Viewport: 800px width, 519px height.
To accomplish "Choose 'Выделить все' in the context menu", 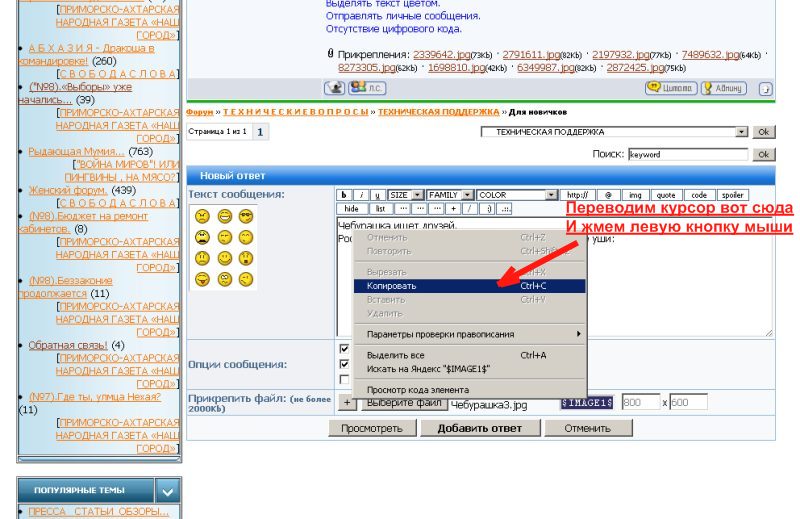I will coord(470,355).
